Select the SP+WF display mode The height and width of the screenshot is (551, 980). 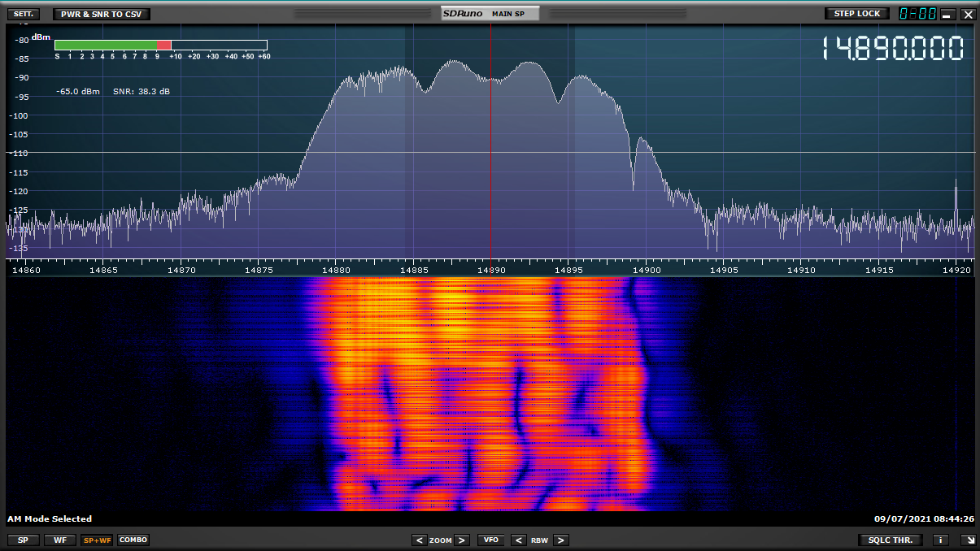[97, 540]
